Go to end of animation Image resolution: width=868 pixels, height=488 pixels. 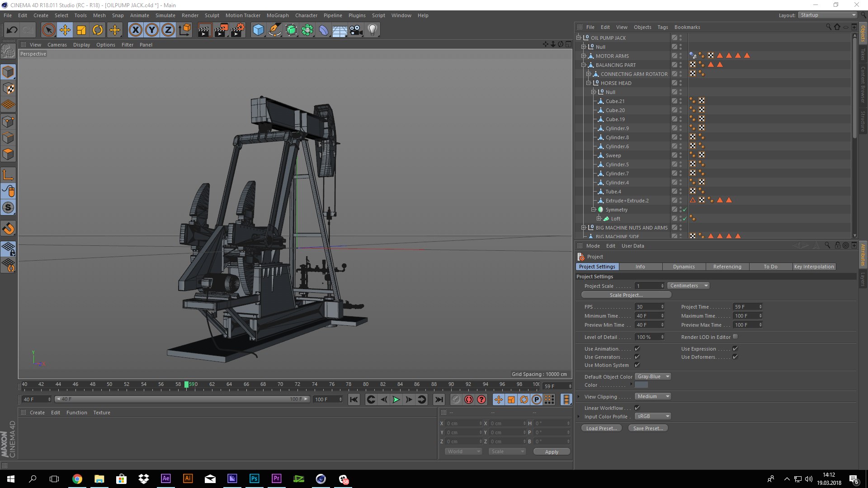(439, 399)
